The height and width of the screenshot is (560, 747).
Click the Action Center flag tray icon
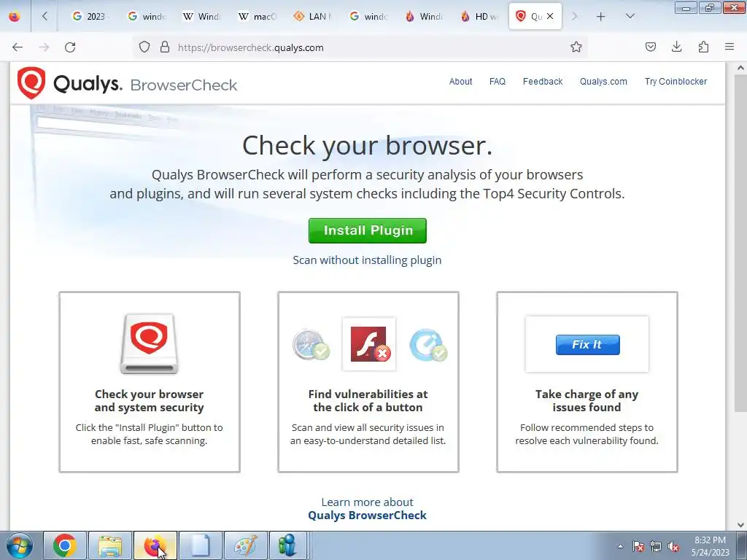(x=638, y=546)
